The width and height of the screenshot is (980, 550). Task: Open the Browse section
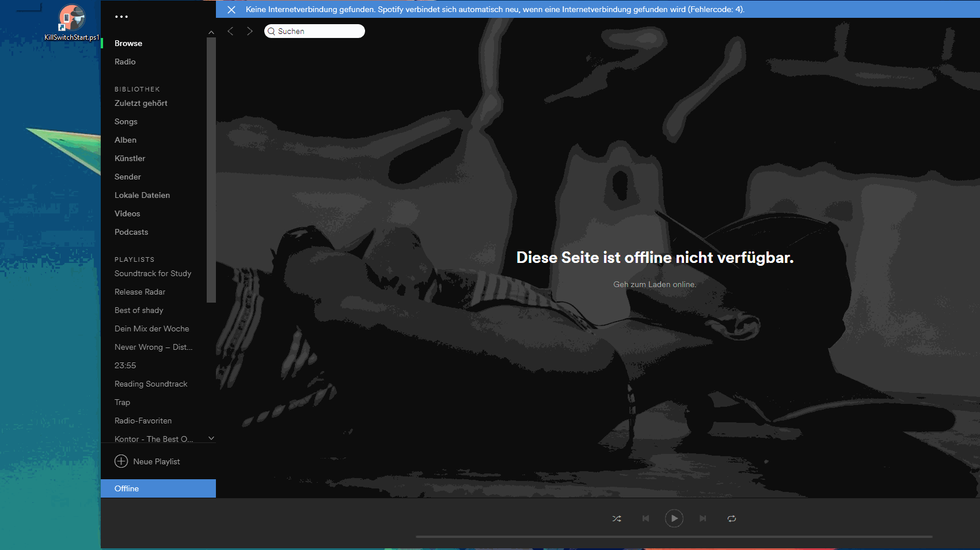(128, 43)
